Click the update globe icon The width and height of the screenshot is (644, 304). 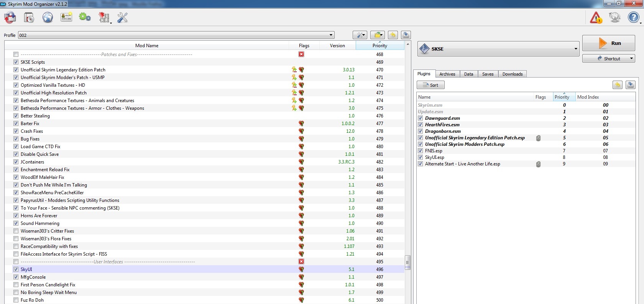[615, 17]
